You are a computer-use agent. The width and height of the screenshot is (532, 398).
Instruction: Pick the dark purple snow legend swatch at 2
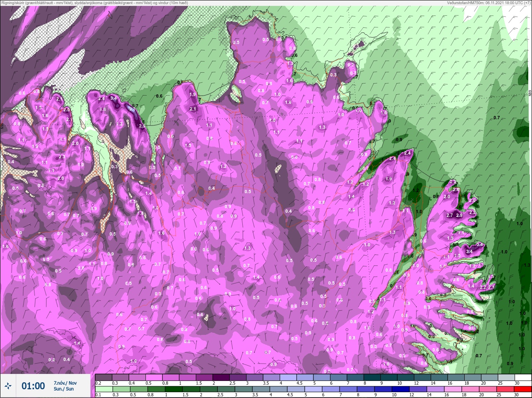(221, 378)
